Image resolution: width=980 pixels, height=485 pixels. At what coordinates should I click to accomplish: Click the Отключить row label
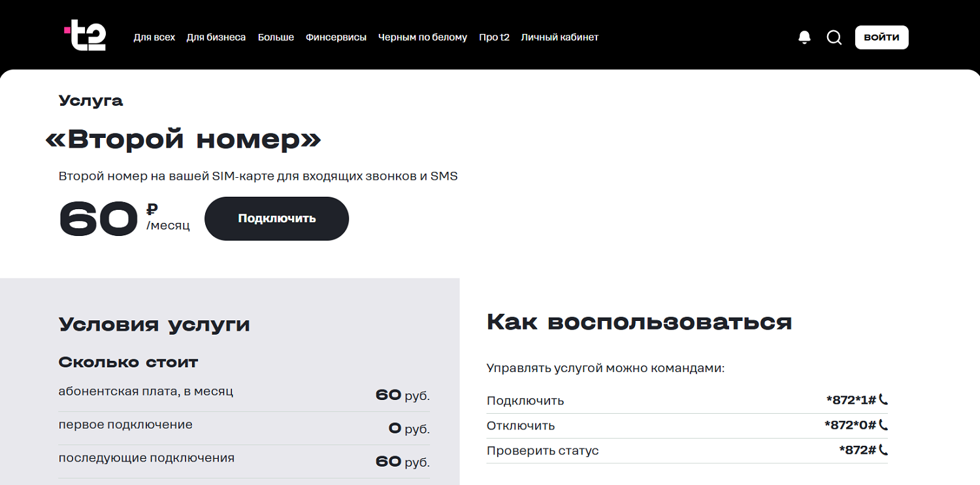521,426
